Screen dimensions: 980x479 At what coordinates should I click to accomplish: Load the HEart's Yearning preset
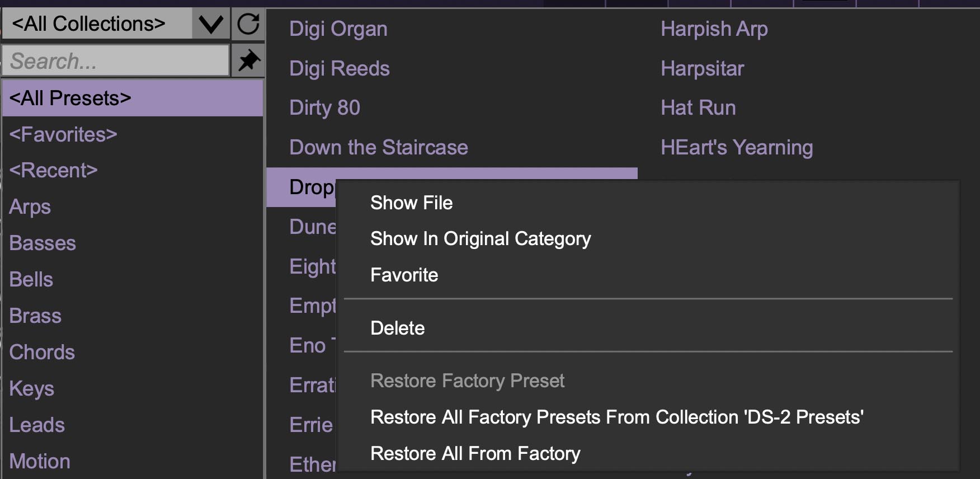[x=736, y=147]
